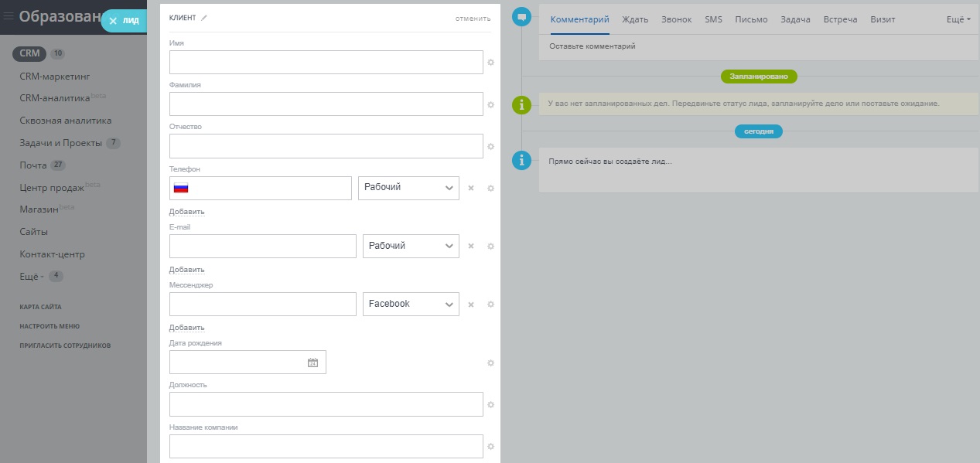
Task: Click the КАРТА САЙТА link
Action: point(41,307)
